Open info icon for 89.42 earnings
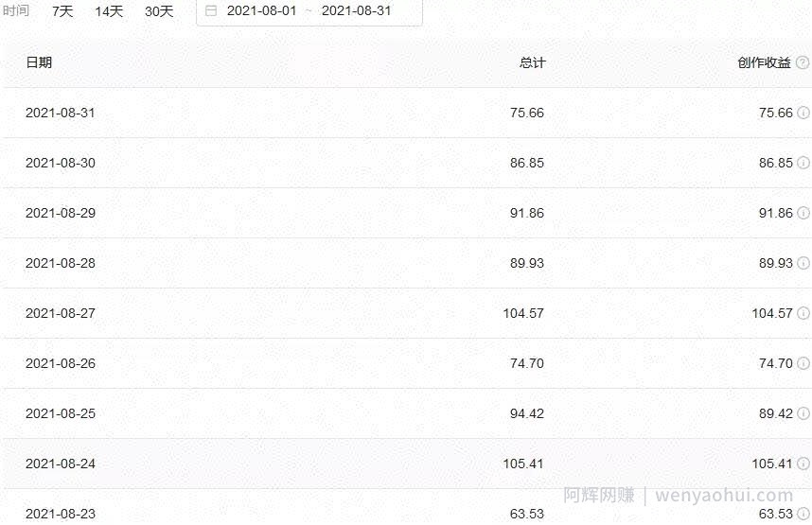 (x=803, y=413)
